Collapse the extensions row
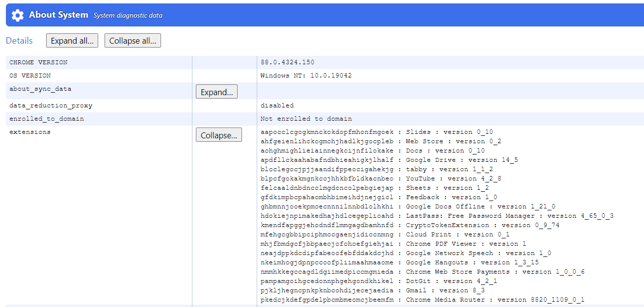Screen dimensions: 644x307 [x=219, y=135]
